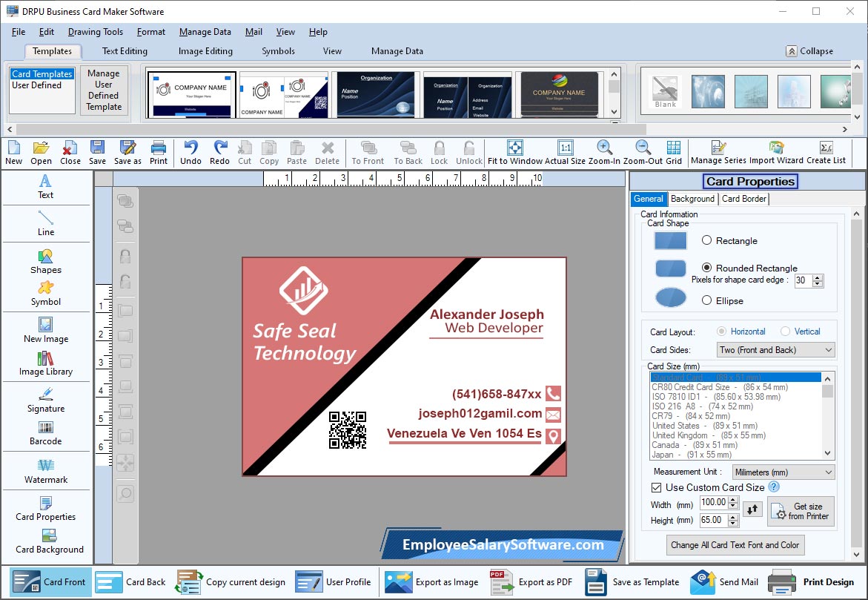This screenshot has height=600, width=868.
Task: Open a file with the Open icon
Action: tap(41, 152)
